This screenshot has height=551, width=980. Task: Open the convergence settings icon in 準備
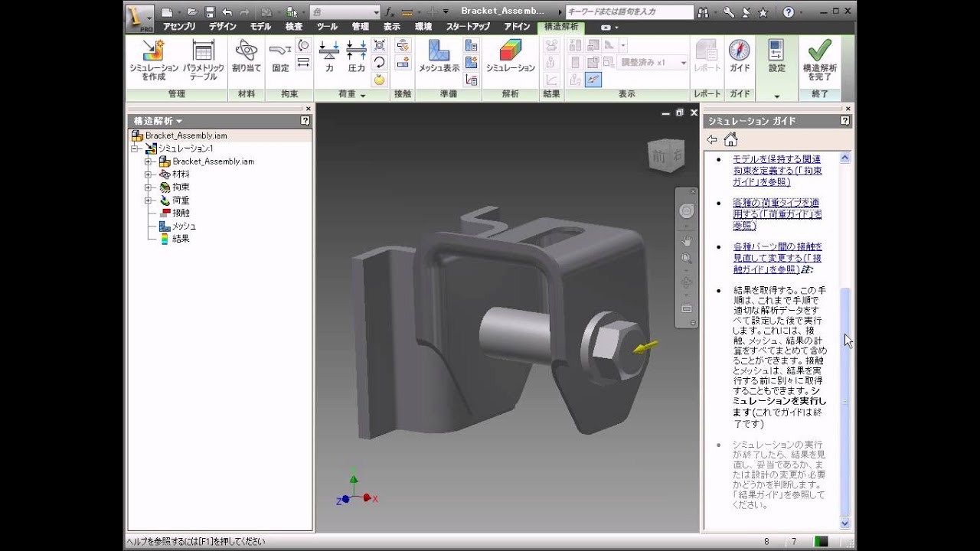(x=472, y=80)
